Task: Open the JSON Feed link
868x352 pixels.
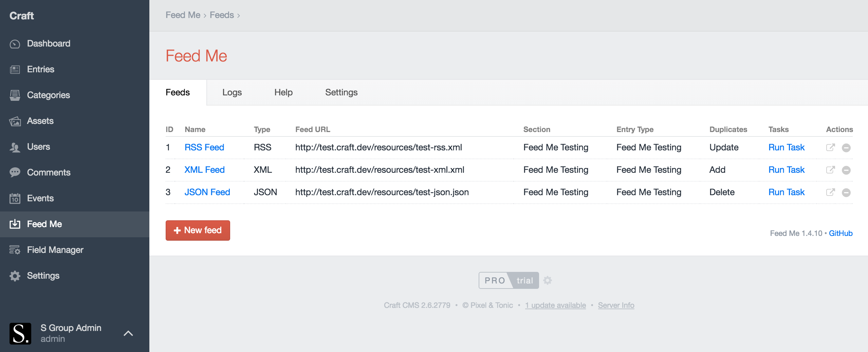Action: click(207, 192)
